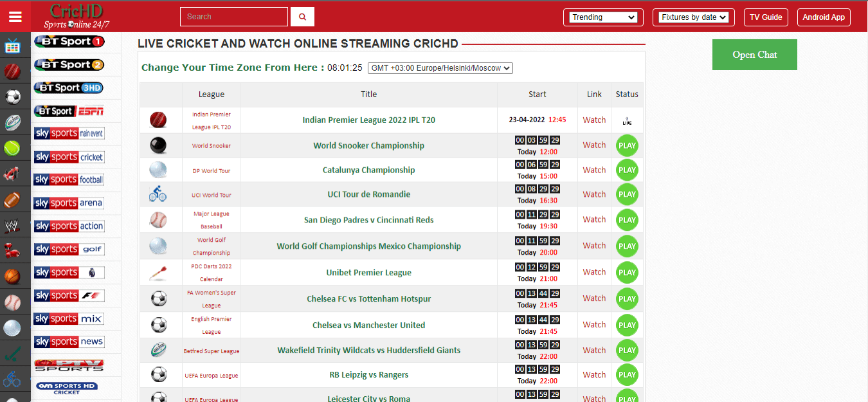Open the WWE wrestling sidebar icon
This screenshot has width=868, height=402.
tap(12, 225)
